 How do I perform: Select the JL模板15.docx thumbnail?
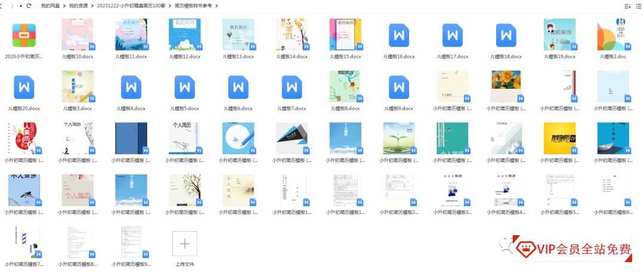345,35
